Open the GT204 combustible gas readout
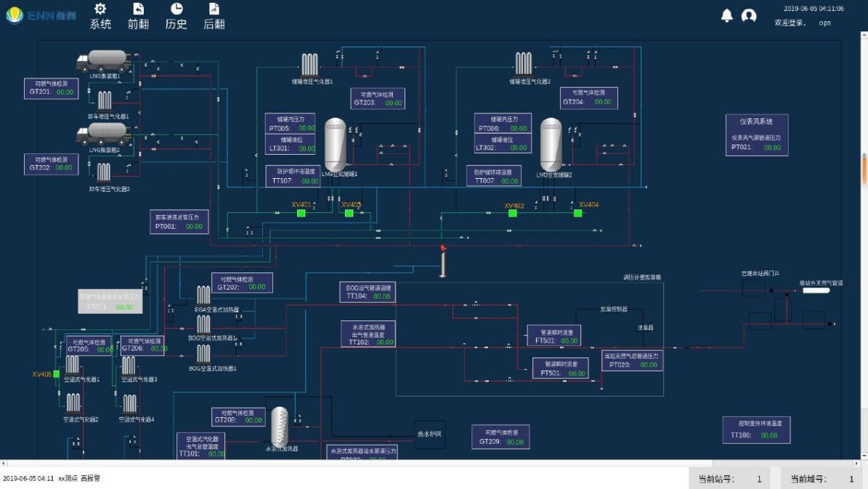The height and width of the screenshot is (489, 868). [589, 98]
